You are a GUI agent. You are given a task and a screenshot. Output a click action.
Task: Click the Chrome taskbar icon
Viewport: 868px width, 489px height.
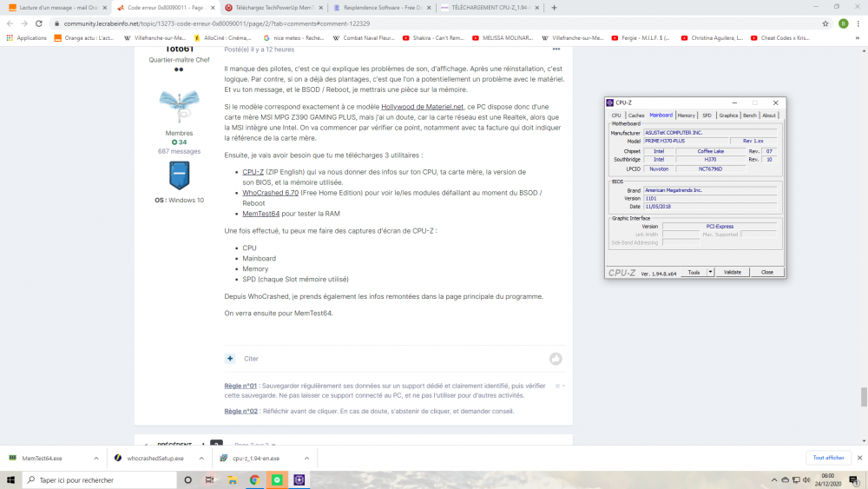tap(254, 479)
